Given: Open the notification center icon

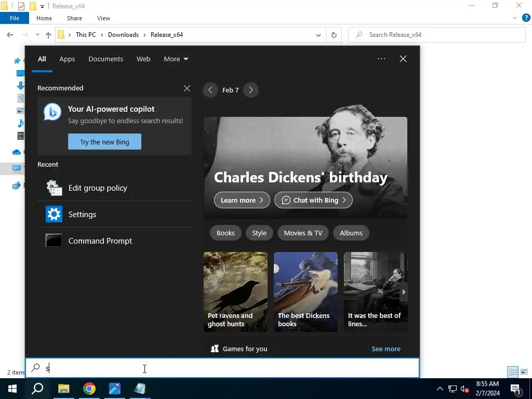Looking at the screenshot, I should [515, 389].
